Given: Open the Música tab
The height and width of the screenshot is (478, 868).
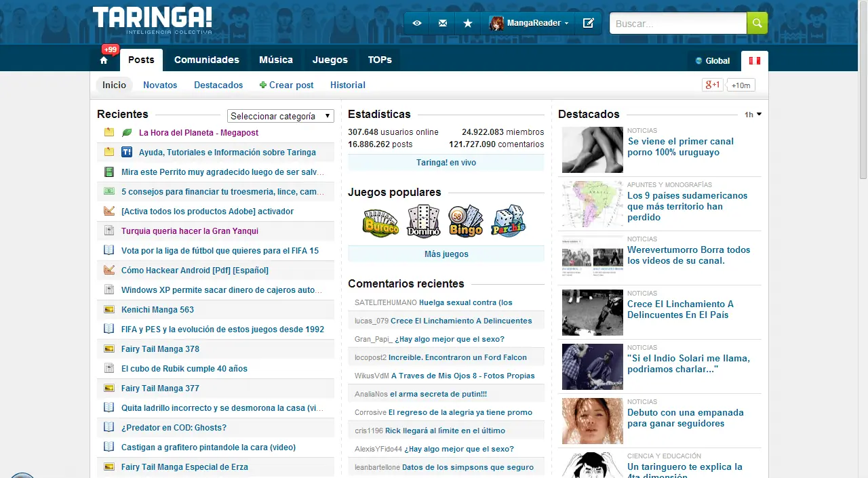Looking at the screenshot, I should pos(276,60).
